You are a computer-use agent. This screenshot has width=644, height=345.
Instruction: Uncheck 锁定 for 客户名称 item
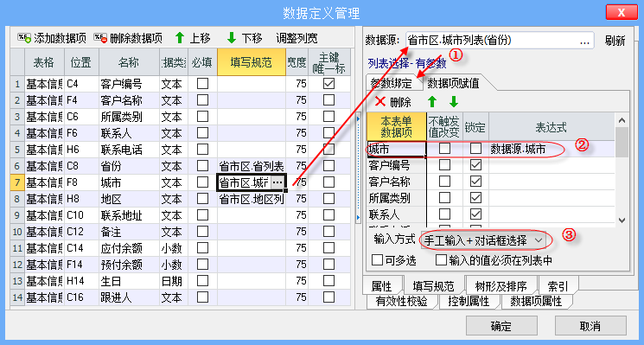tap(475, 181)
